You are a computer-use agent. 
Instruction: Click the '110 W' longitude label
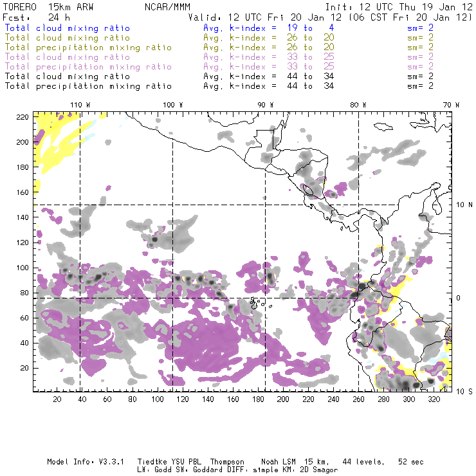pos(80,105)
